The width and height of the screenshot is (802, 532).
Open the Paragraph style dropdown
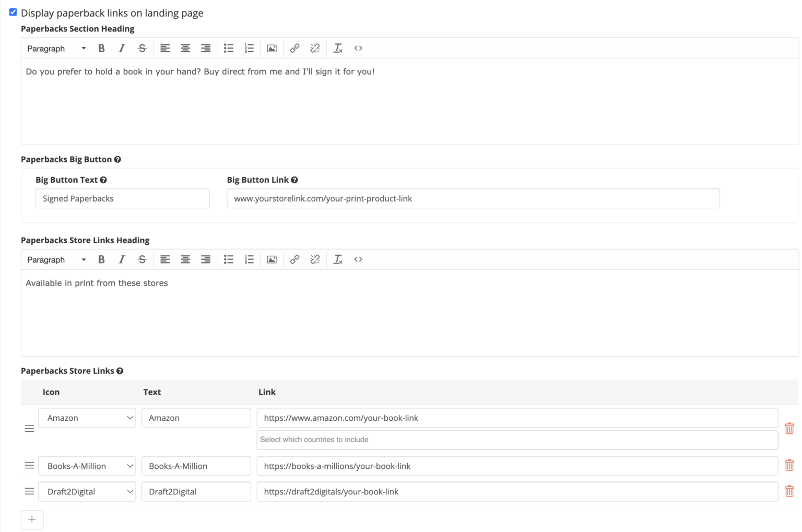[55, 48]
